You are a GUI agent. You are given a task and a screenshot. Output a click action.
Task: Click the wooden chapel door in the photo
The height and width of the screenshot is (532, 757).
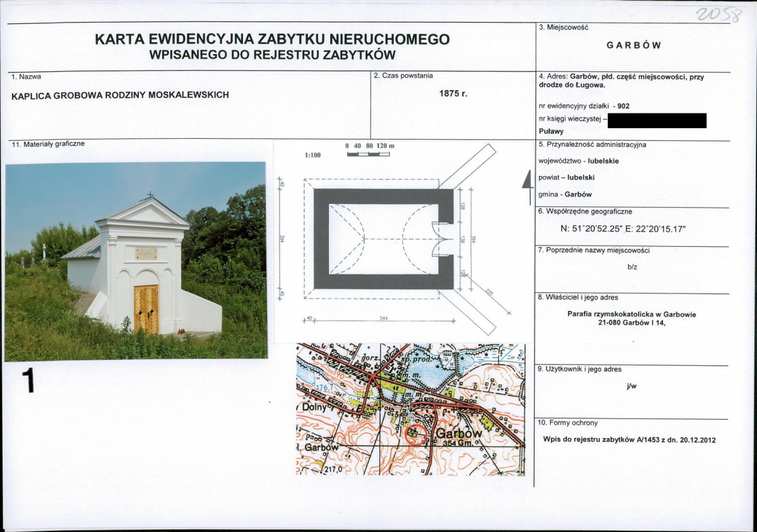[146, 309]
